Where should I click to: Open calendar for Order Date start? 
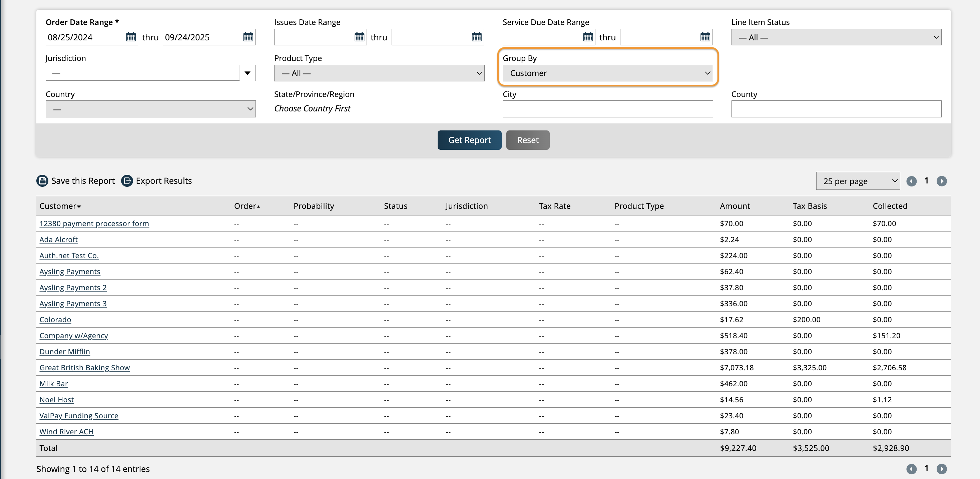(130, 37)
